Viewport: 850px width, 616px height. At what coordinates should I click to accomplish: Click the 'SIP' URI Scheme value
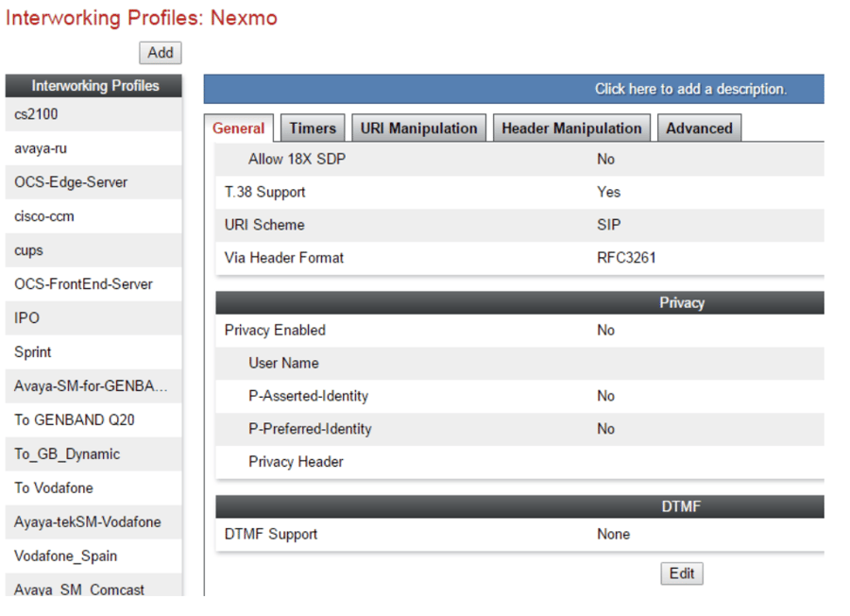coord(609,225)
